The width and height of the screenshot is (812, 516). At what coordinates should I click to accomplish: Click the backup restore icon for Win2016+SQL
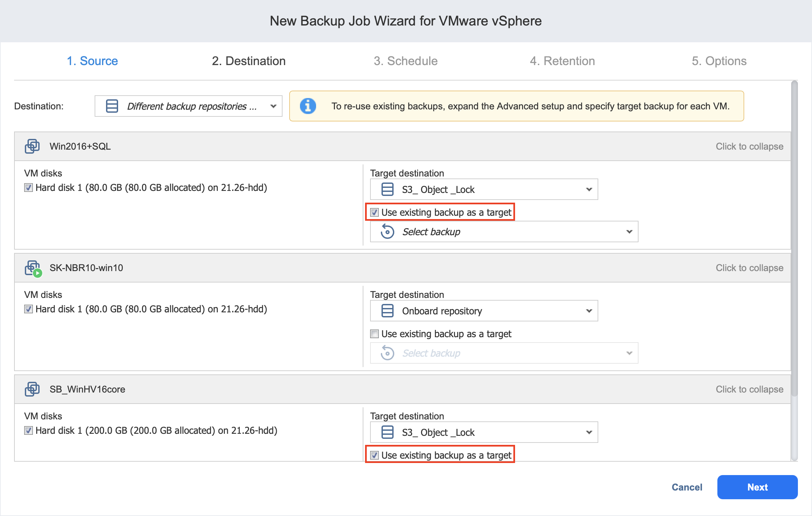[x=387, y=231]
